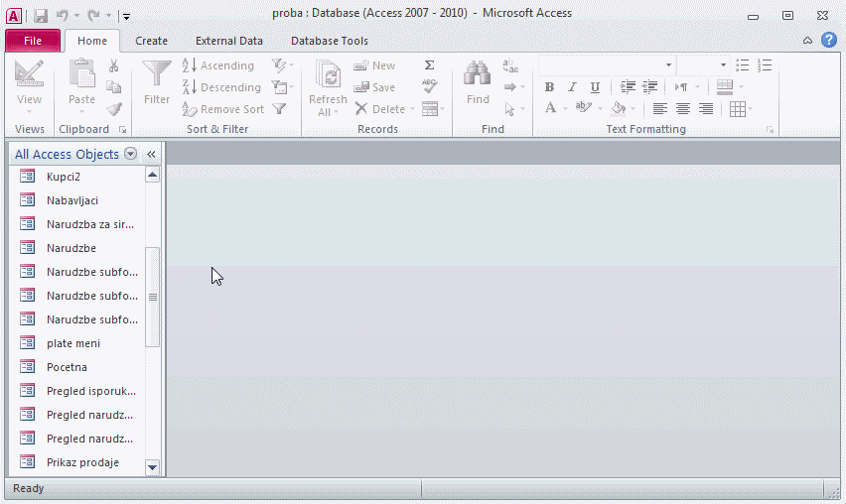
Task: Switch to the Create tab
Action: (x=151, y=41)
